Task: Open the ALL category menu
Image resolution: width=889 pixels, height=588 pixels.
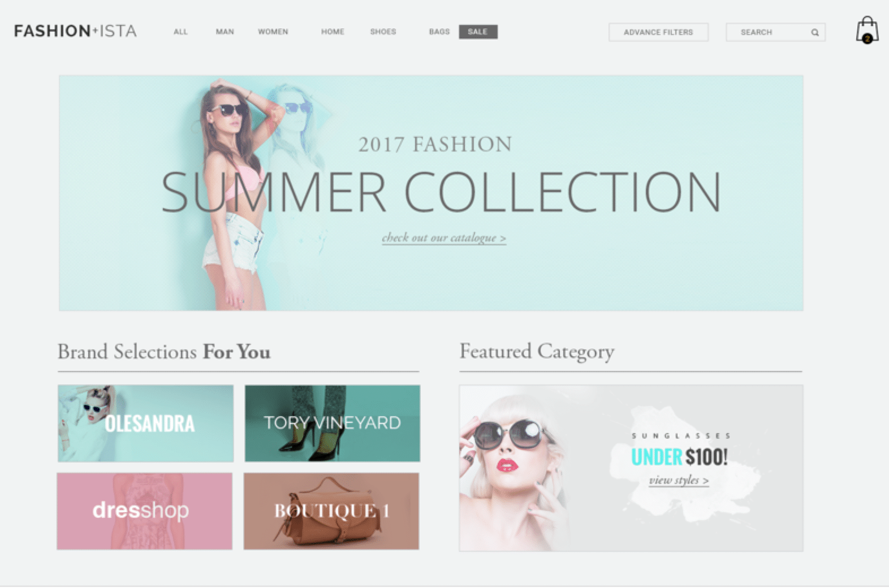Action: click(x=180, y=32)
